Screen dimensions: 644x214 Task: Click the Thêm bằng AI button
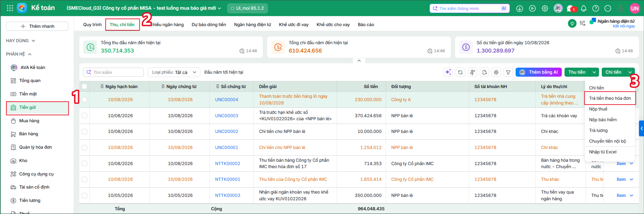538,72
